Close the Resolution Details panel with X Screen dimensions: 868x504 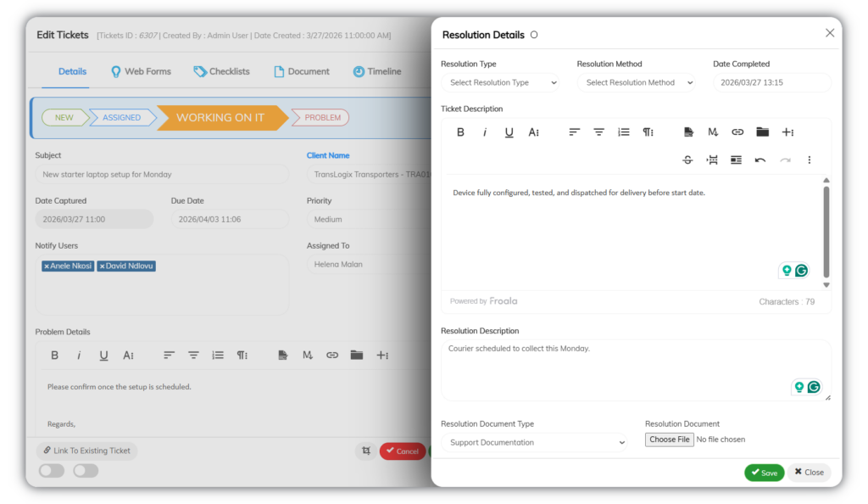829,33
